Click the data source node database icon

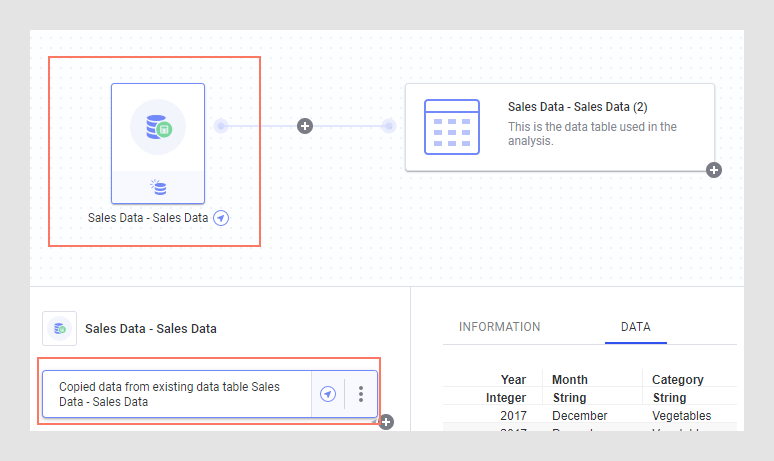click(158, 126)
